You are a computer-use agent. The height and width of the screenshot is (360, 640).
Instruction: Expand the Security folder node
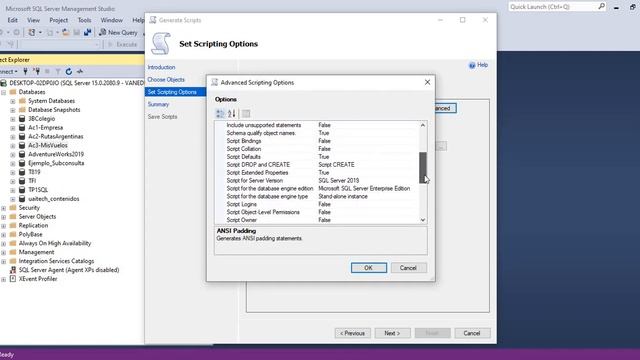pos(4,208)
